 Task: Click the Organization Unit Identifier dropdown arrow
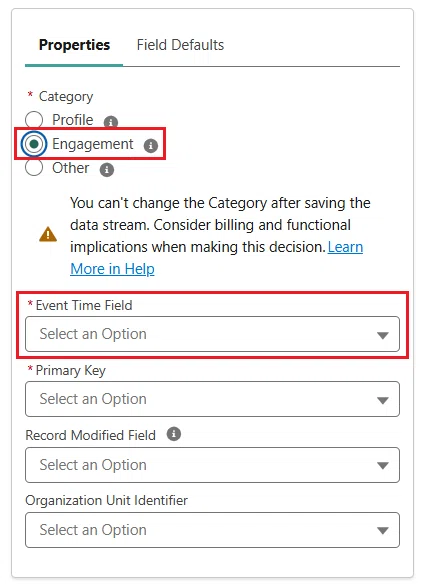tap(383, 531)
